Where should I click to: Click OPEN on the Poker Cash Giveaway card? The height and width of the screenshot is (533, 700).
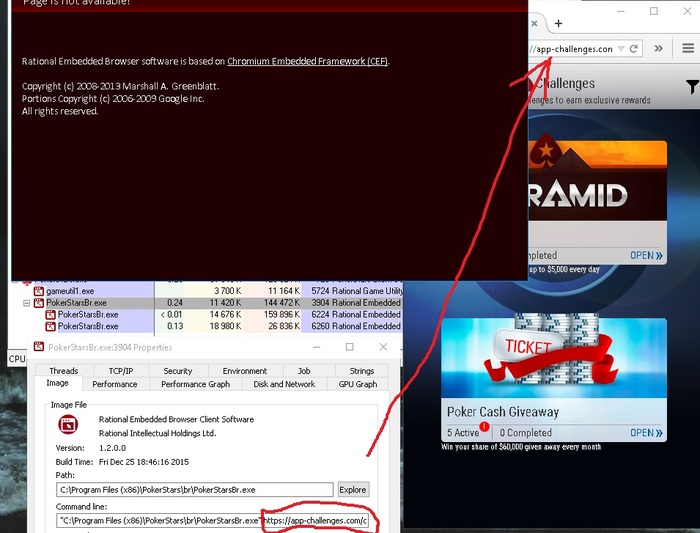[646, 433]
